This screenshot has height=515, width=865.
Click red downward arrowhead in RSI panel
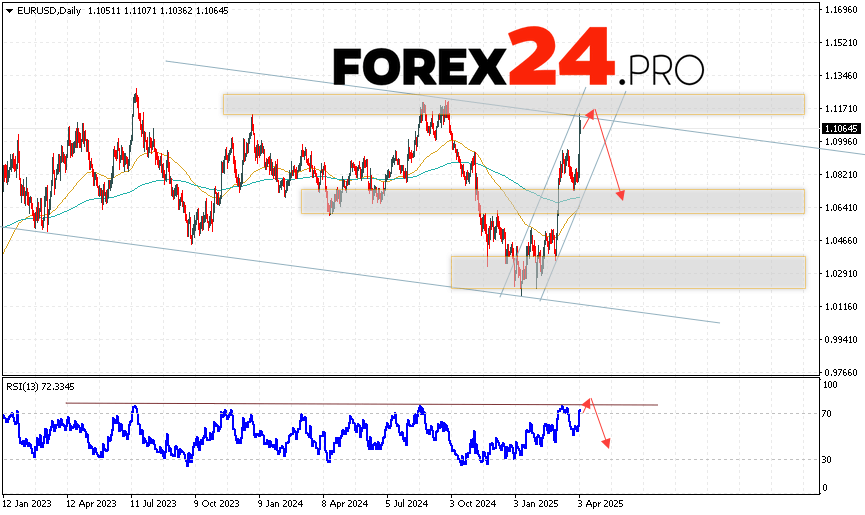[x=606, y=443]
